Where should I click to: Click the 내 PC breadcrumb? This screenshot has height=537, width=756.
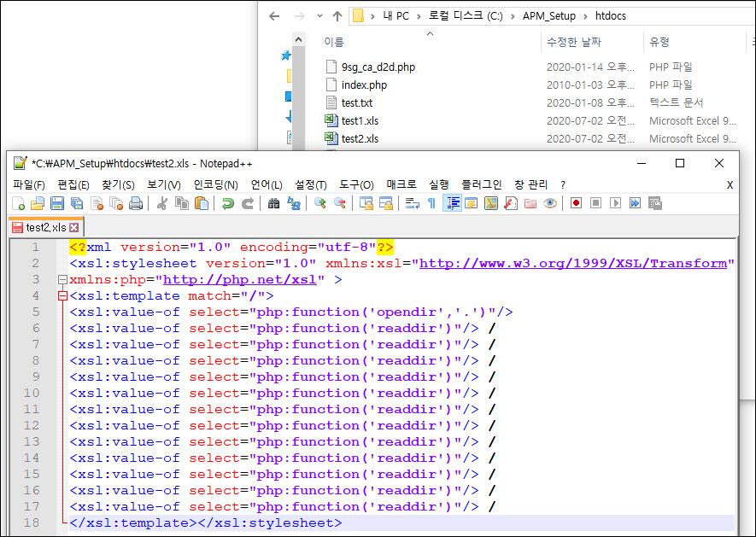click(x=396, y=16)
